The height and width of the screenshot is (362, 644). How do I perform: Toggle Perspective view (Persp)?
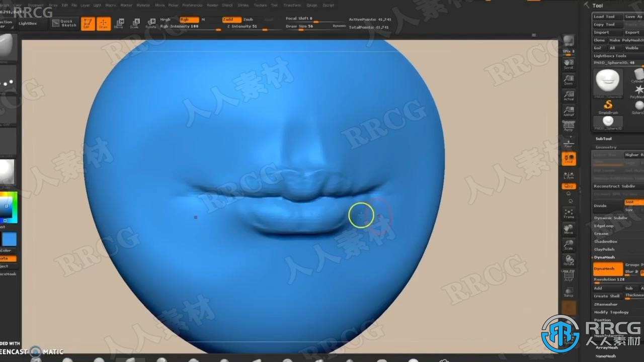(569, 127)
